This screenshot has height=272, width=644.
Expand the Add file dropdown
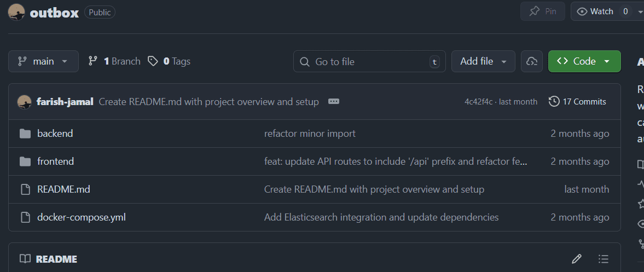(x=483, y=61)
